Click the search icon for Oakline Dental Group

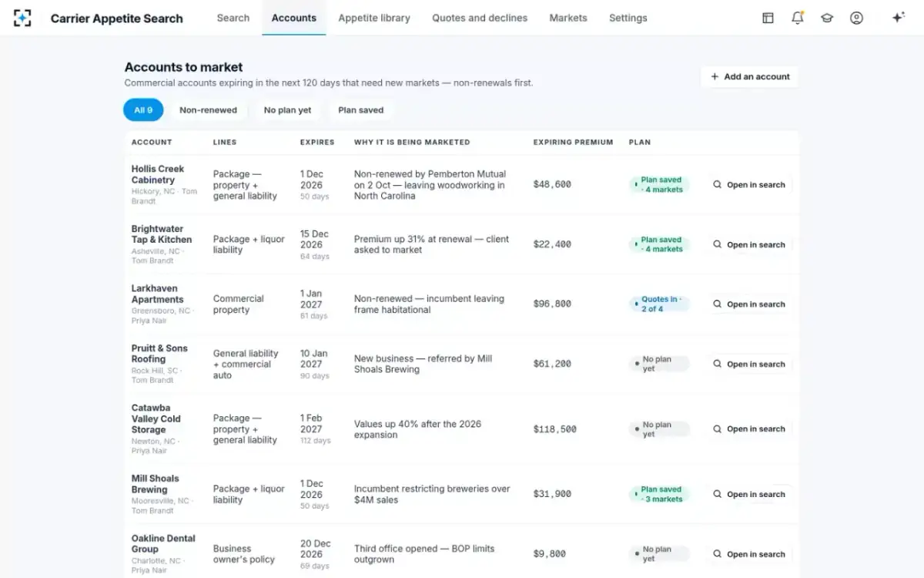(x=717, y=554)
